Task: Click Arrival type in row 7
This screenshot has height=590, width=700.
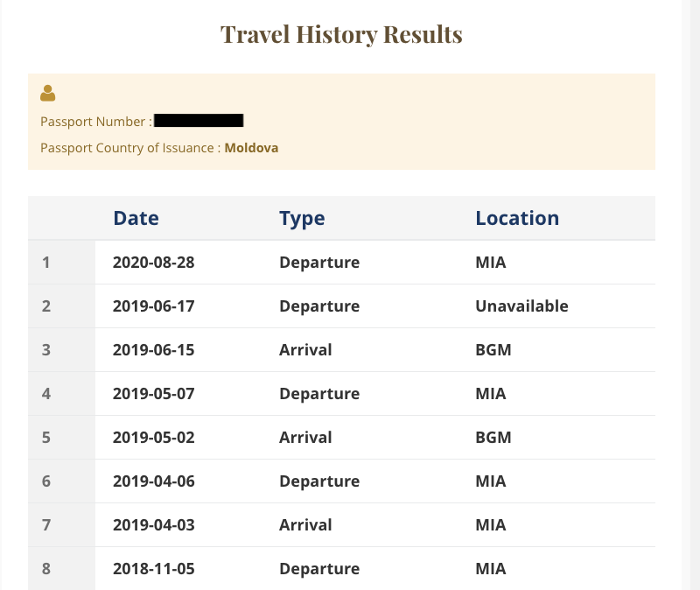Action: tap(305, 525)
